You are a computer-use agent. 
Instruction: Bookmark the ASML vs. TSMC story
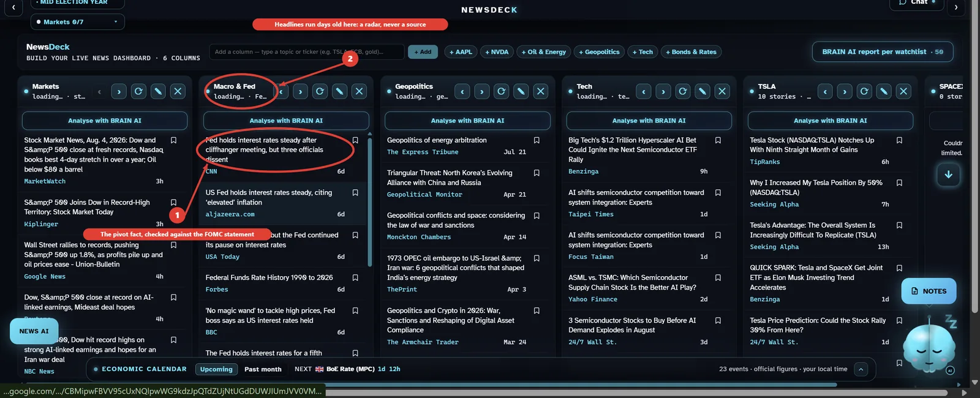(718, 278)
